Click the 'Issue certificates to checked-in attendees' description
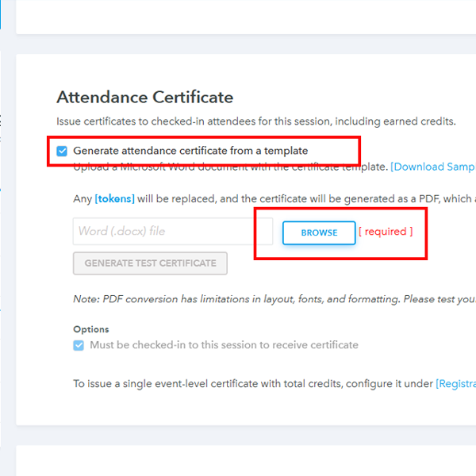Viewport: 476px width, 476px height. pos(256,121)
